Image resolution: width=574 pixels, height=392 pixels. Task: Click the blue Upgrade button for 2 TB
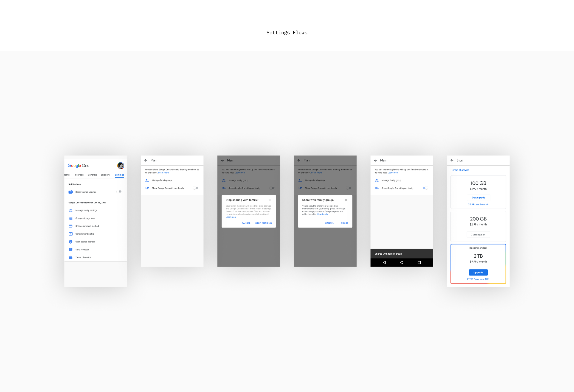coord(478,272)
